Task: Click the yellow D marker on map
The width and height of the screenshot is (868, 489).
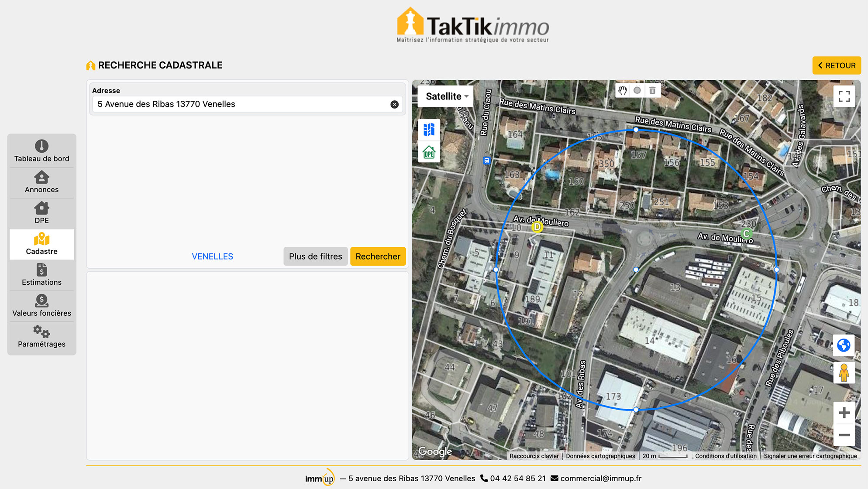Action: pyautogui.click(x=537, y=227)
